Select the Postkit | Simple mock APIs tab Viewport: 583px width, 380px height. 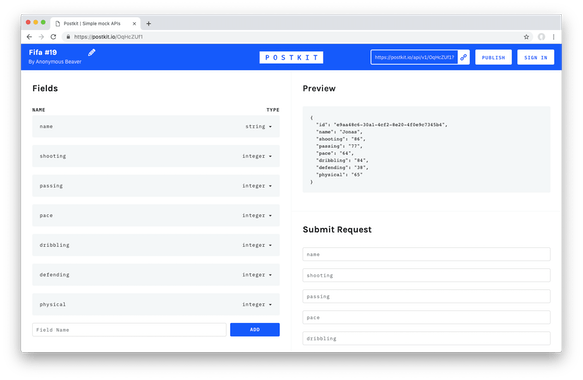click(95, 23)
